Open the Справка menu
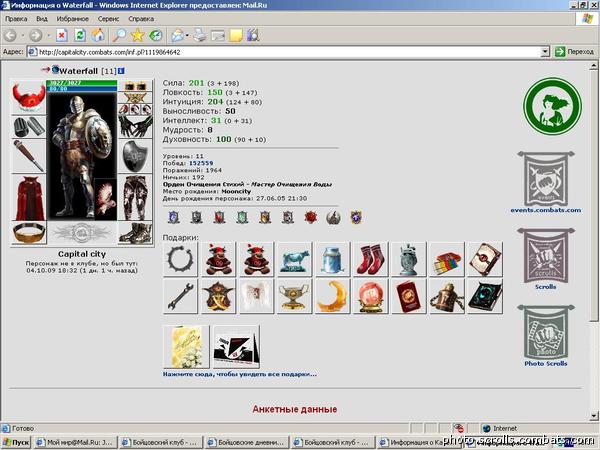600x450 pixels. click(141, 19)
